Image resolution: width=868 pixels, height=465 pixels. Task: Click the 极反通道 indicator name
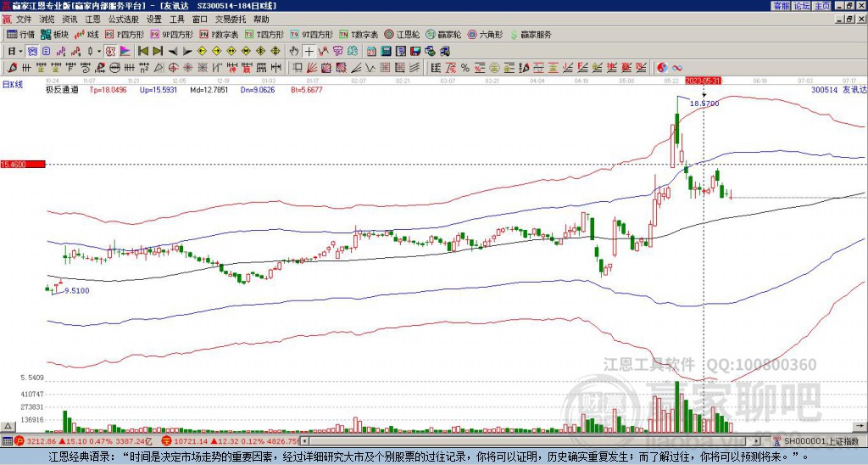click(62, 90)
